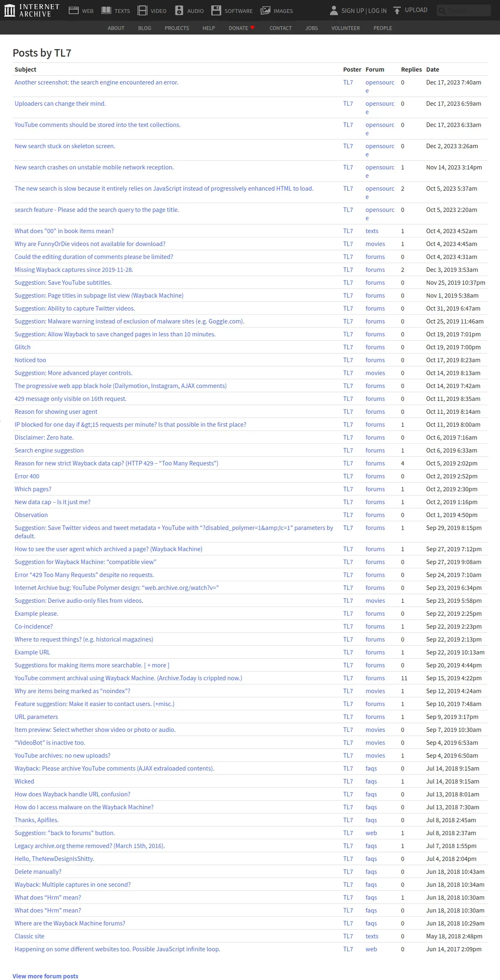The image size is (500, 980).
Task: Open 'Another screenshot: the search engine encountered an error.'
Action: click(x=96, y=82)
